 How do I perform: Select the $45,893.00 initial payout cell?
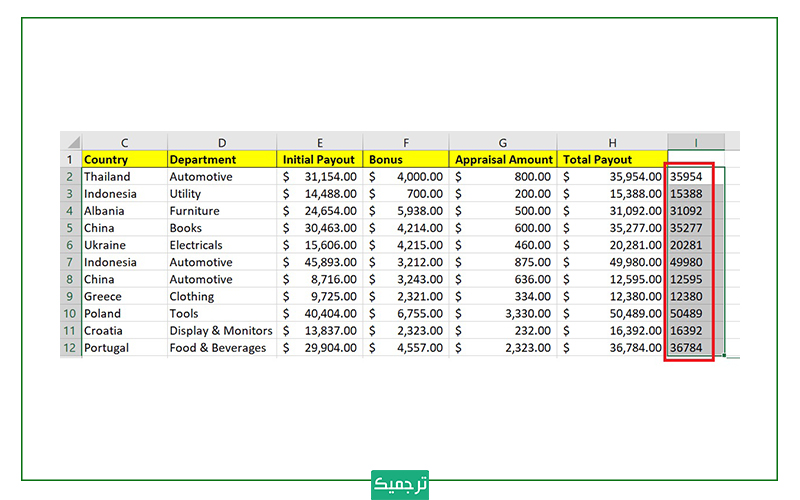[x=320, y=262]
